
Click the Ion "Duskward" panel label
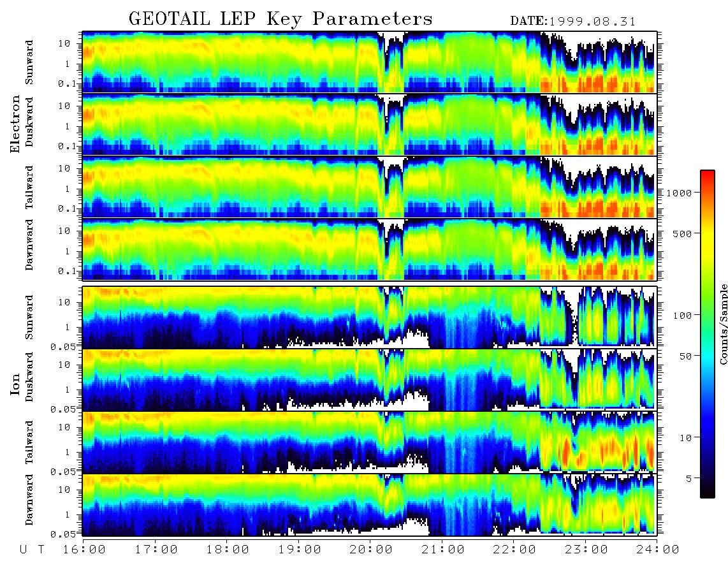point(29,377)
